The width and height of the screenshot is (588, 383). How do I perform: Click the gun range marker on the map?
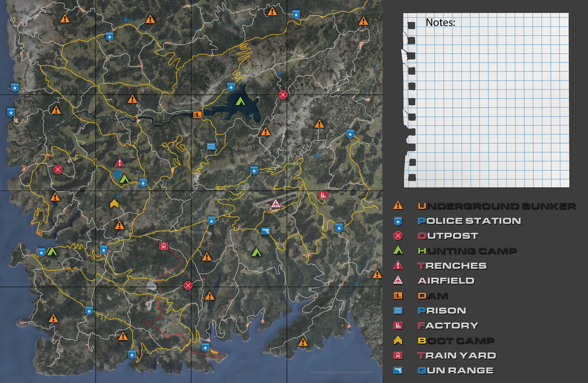pos(265,231)
